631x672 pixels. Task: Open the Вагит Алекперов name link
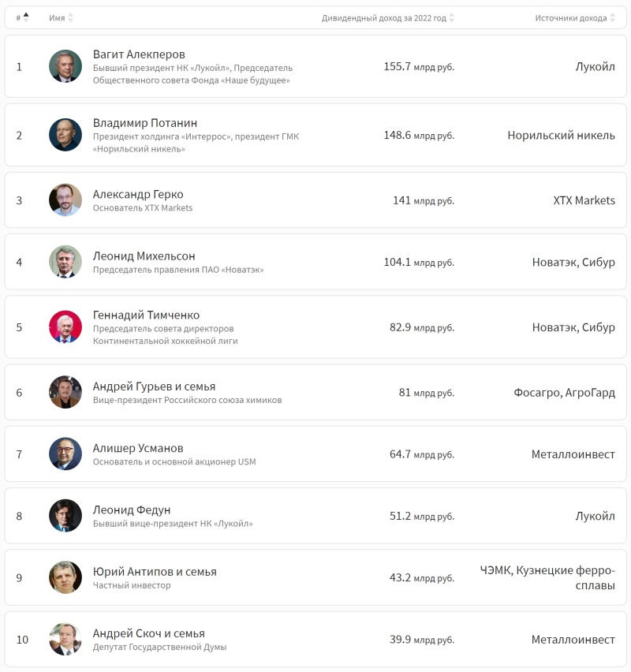pos(139,54)
